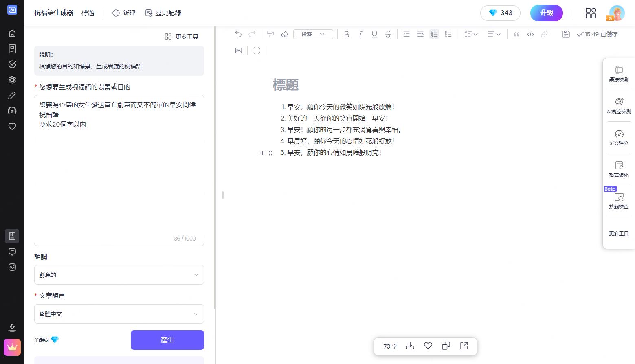Click the 343 diamond credits badge
Image resolution: width=635 pixels, height=364 pixels.
click(x=501, y=13)
